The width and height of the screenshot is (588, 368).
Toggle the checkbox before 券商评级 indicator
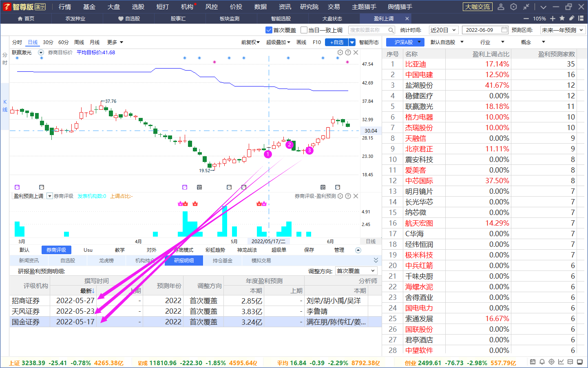(50, 196)
